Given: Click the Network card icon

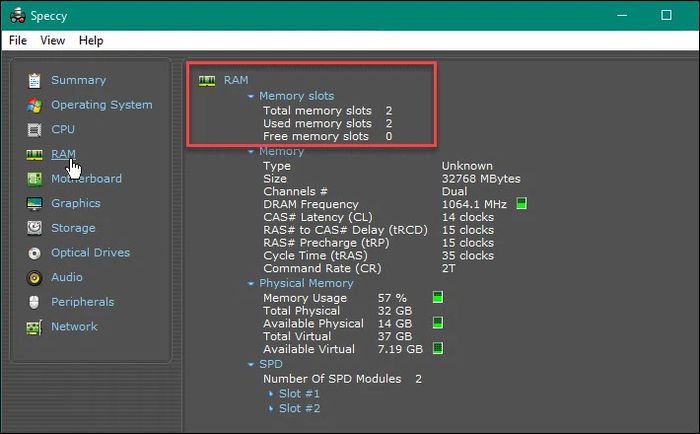Looking at the screenshot, I should point(34,327).
